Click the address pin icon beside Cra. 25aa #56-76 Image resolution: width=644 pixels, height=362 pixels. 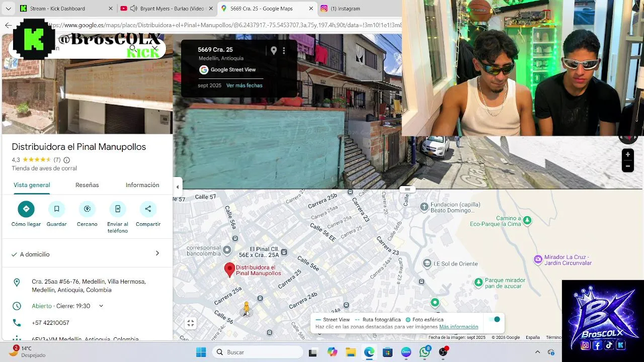(17, 283)
